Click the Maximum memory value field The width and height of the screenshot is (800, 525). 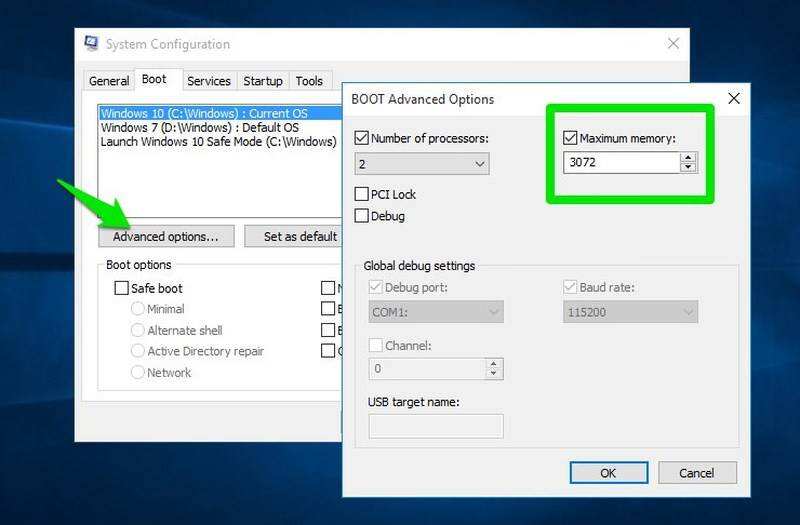coord(620,161)
